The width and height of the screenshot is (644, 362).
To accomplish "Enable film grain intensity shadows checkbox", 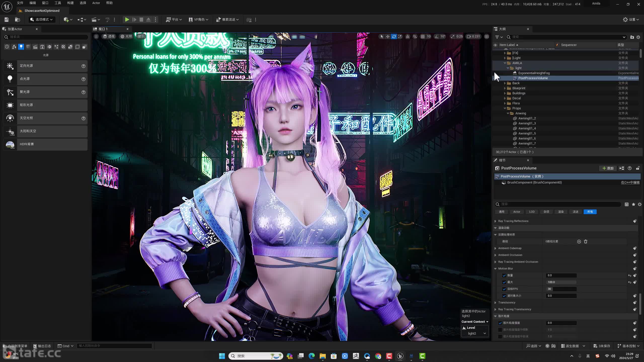I will click(x=500, y=330).
